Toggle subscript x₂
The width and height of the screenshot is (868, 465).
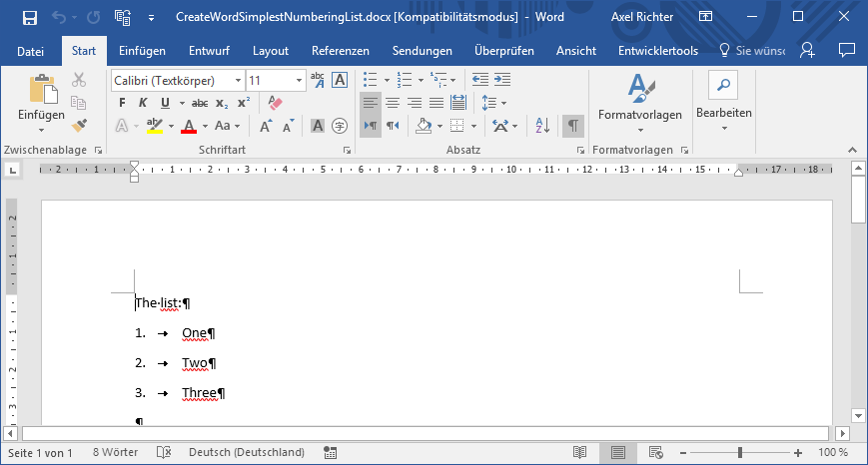click(x=222, y=103)
